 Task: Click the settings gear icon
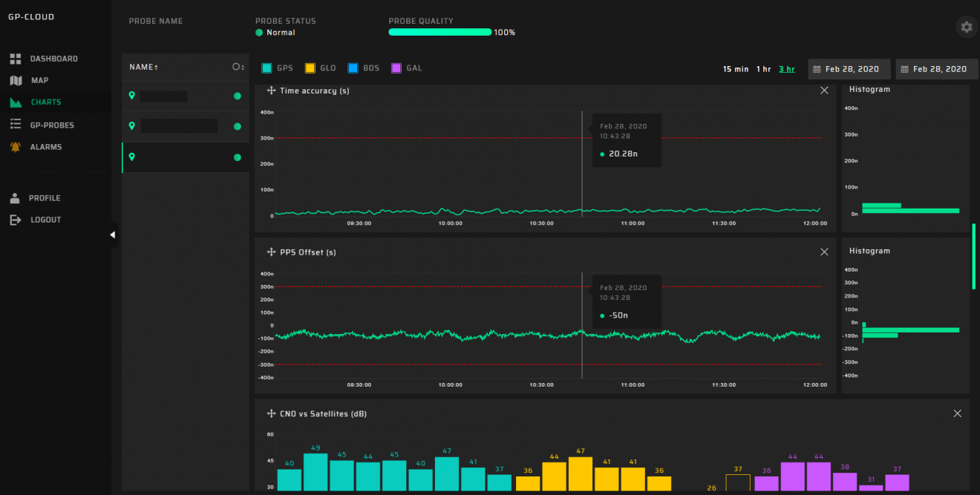point(966,27)
